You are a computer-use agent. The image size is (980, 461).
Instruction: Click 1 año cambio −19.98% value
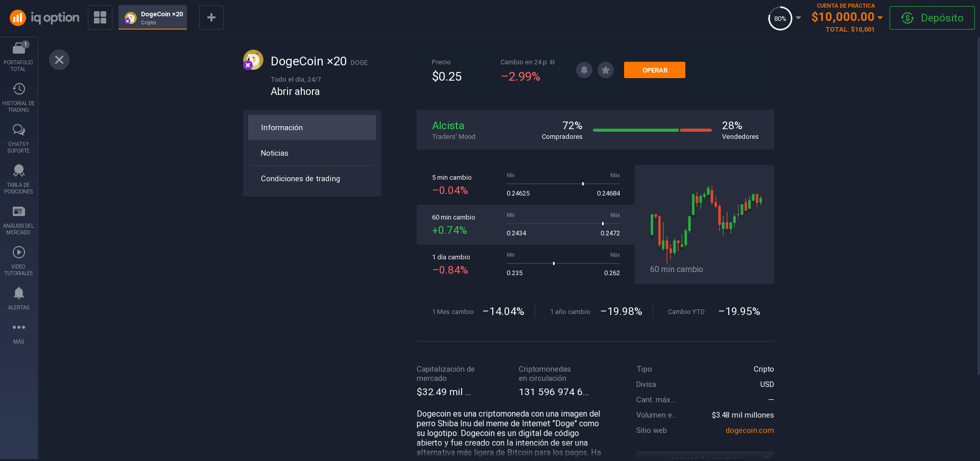(622, 311)
